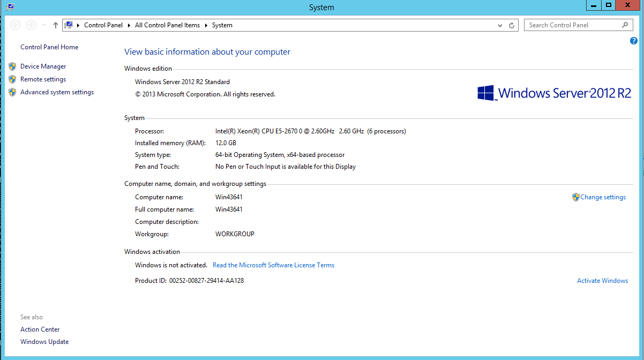Screen dimensions: 644x360
Task: Open Advanced system settings
Action: tap(57, 92)
